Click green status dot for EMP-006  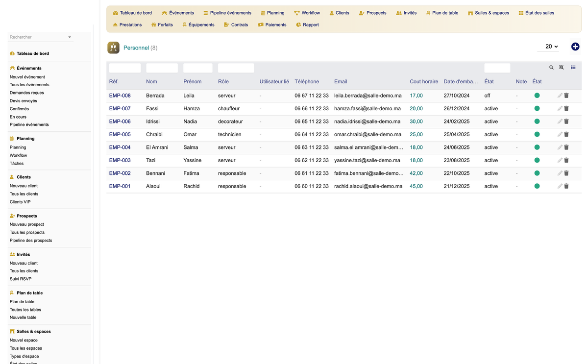click(x=537, y=121)
